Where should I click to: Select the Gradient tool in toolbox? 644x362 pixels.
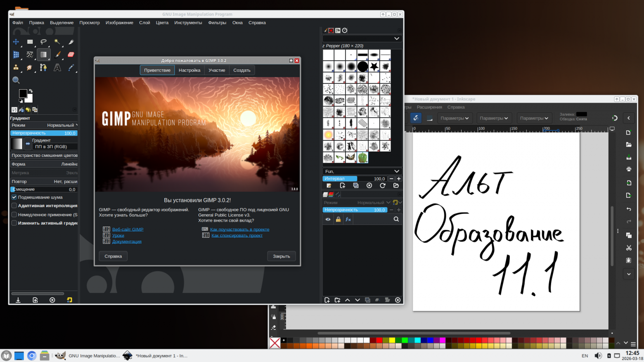pyautogui.click(x=43, y=54)
